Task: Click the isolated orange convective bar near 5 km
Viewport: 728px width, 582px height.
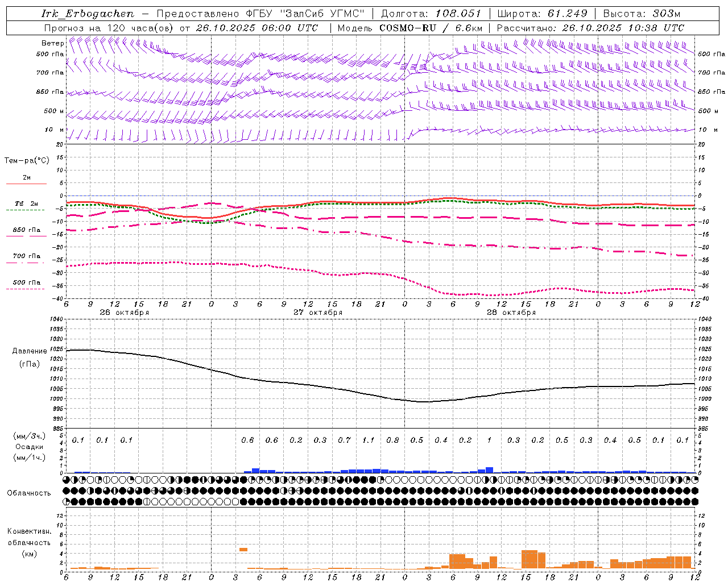Action: [243, 549]
